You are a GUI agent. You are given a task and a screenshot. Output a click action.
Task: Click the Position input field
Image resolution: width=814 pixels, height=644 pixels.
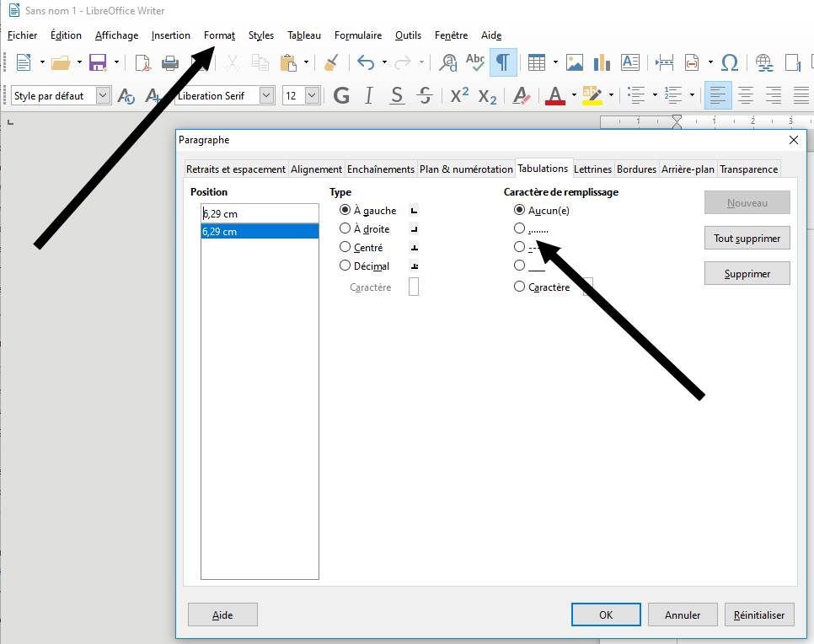point(260,213)
